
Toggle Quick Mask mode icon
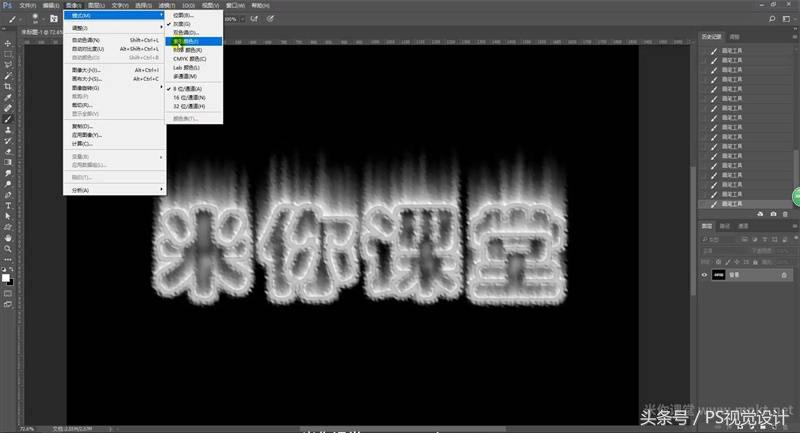point(8,294)
